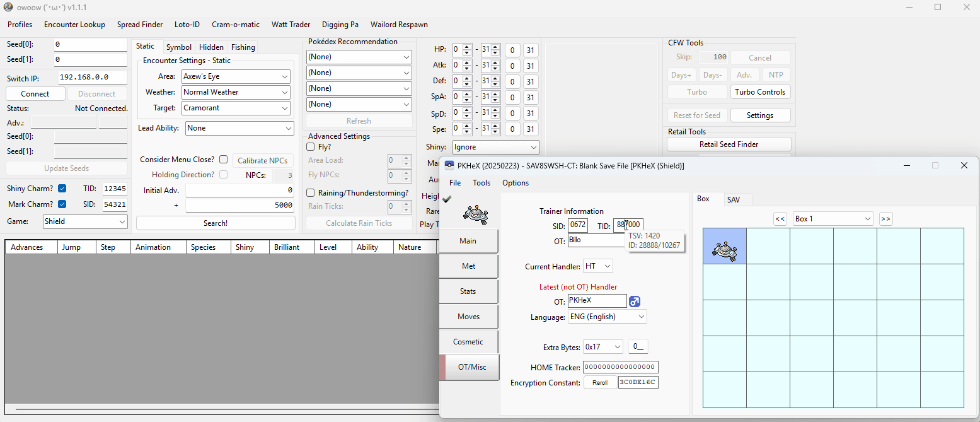Open Spread Finder menu
This screenshot has height=422, width=980.
point(140,25)
